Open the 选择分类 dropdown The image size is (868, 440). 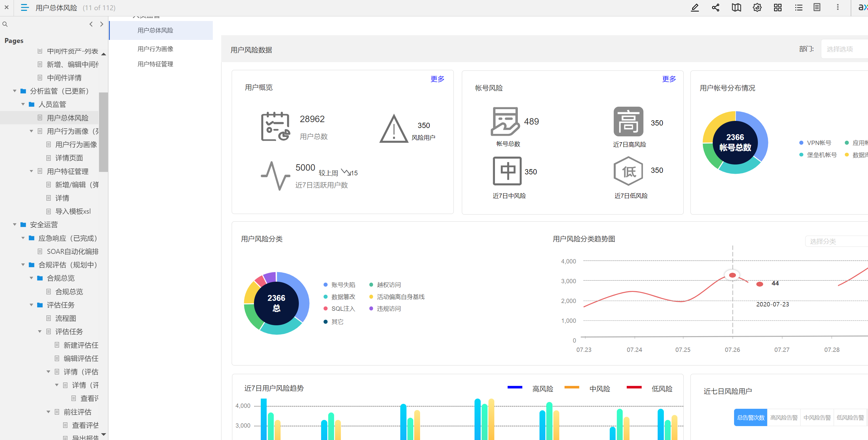click(x=836, y=241)
